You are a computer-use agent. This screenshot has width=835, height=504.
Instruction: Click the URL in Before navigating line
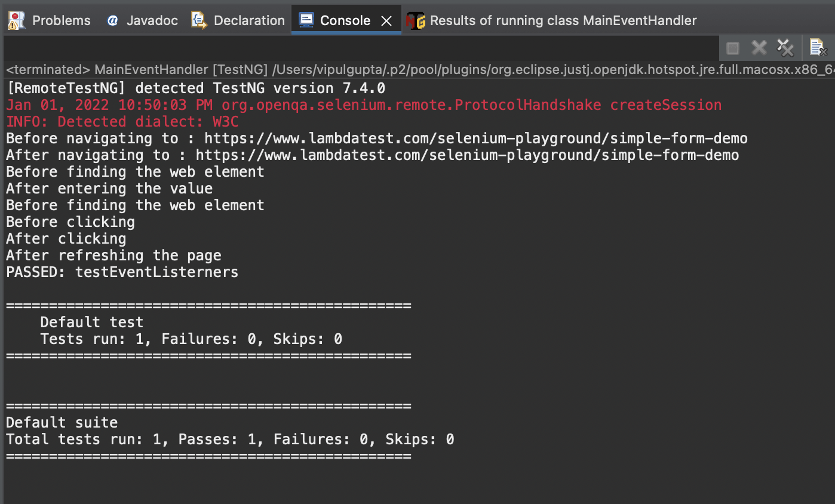coord(475,139)
